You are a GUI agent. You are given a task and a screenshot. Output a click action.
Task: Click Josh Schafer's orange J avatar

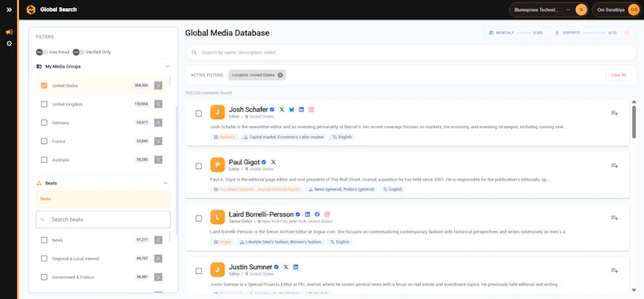tap(217, 112)
